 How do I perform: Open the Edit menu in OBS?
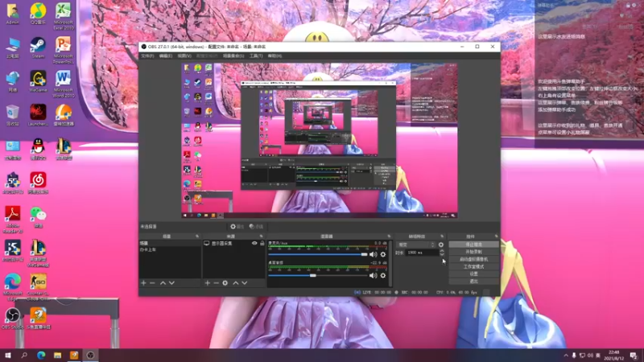click(x=166, y=56)
